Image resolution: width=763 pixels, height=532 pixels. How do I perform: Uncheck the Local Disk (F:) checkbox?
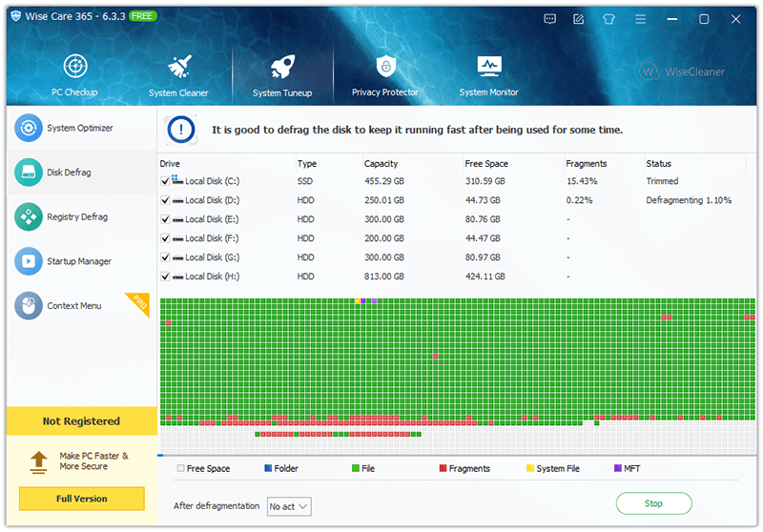tap(165, 238)
